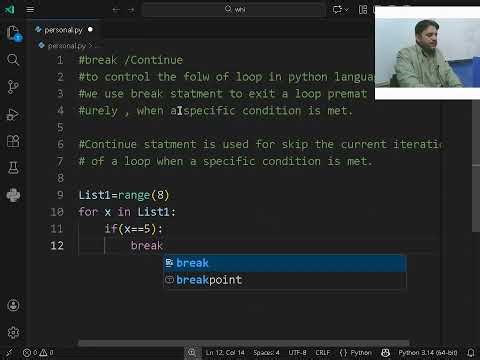The image size is (480, 360).
Task: Open the hamburger application menu
Action: click(30, 9)
